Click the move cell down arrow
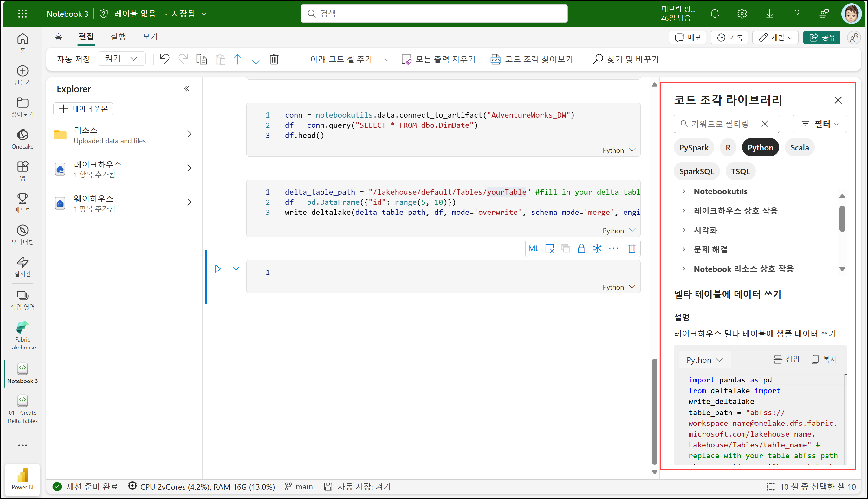The width and height of the screenshot is (868, 499). (x=256, y=59)
